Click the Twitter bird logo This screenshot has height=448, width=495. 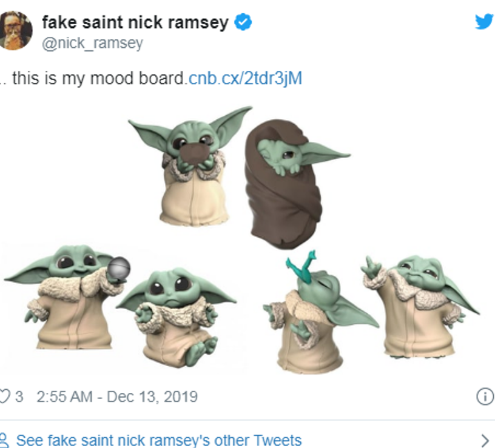(x=483, y=22)
